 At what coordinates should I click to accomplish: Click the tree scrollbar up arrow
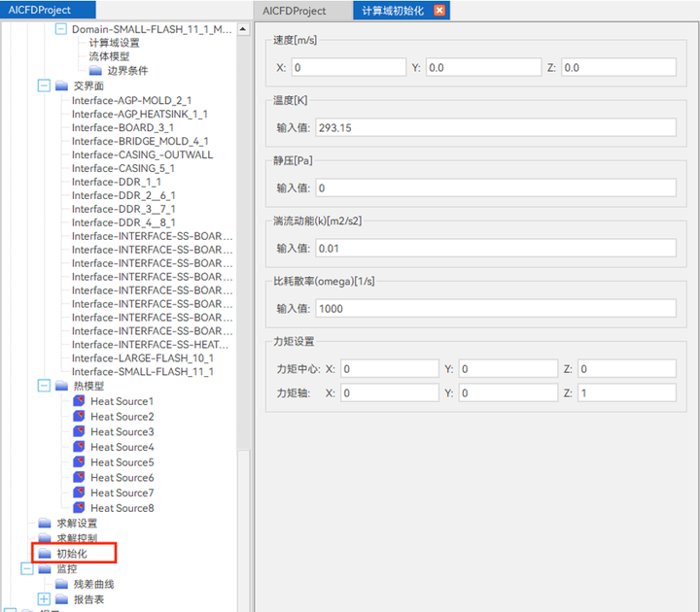(243, 29)
